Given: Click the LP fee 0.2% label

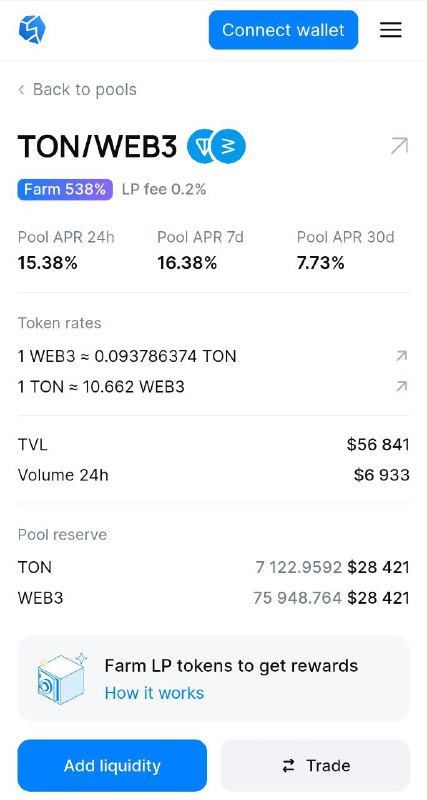Looking at the screenshot, I should (x=164, y=189).
